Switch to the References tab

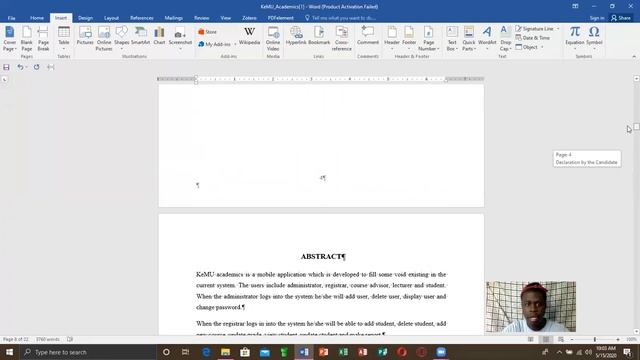point(142,18)
